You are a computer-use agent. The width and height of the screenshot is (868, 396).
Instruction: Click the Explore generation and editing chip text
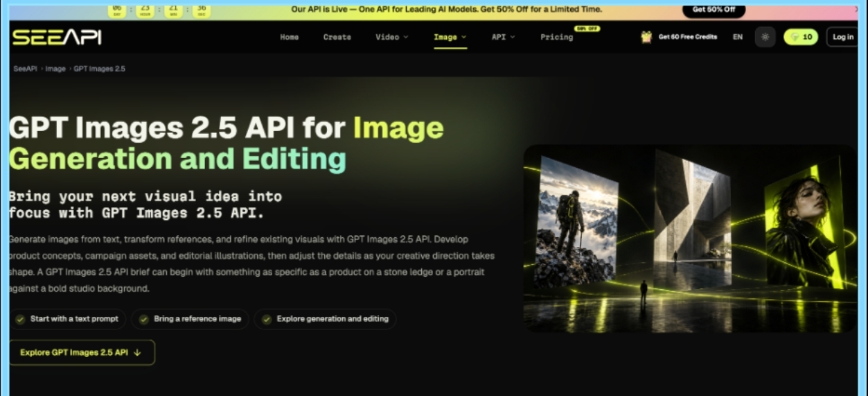pyautogui.click(x=333, y=319)
